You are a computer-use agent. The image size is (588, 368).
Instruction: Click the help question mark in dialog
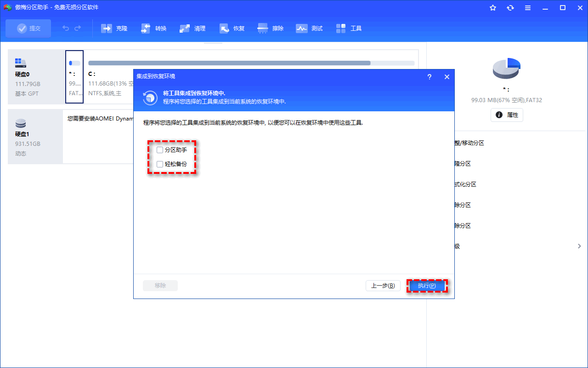tap(429, 77)
